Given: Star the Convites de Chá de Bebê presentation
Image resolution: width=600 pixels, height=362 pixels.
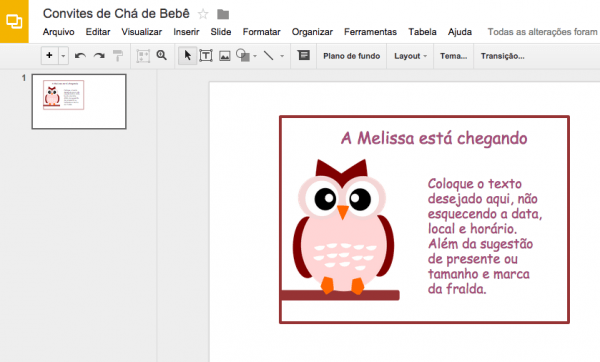Looking at the screenshot, I should pyautogui.click(x=203, y=15).
